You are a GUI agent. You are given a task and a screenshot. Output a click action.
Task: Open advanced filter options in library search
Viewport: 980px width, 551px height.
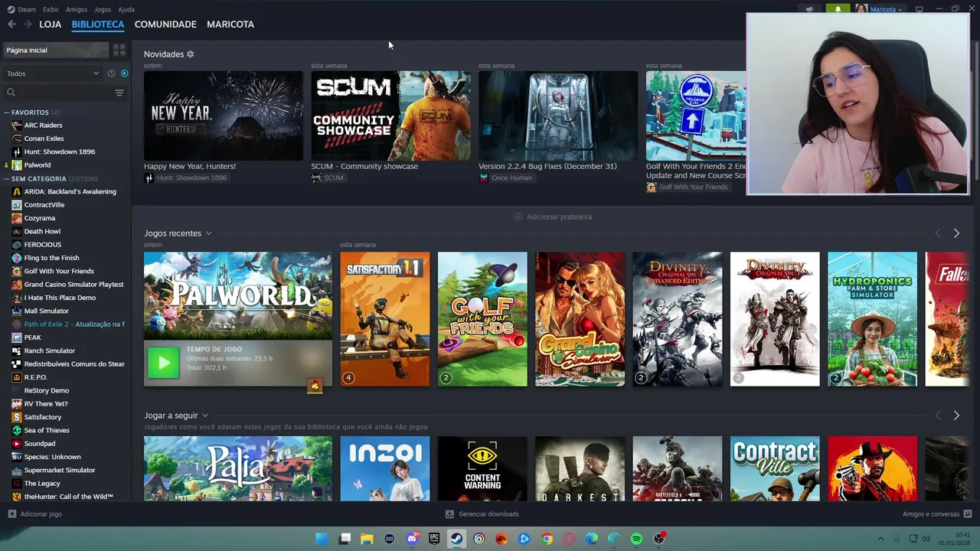[x=119, y=93]
